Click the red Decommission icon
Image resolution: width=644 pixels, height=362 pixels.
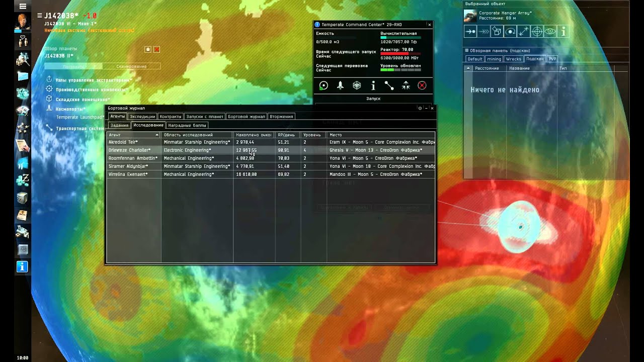point(422,85)
